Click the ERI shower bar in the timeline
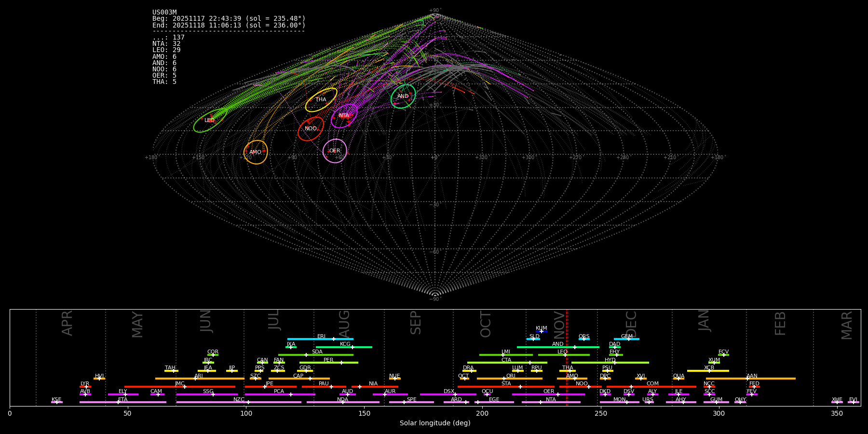 [320, 339]
